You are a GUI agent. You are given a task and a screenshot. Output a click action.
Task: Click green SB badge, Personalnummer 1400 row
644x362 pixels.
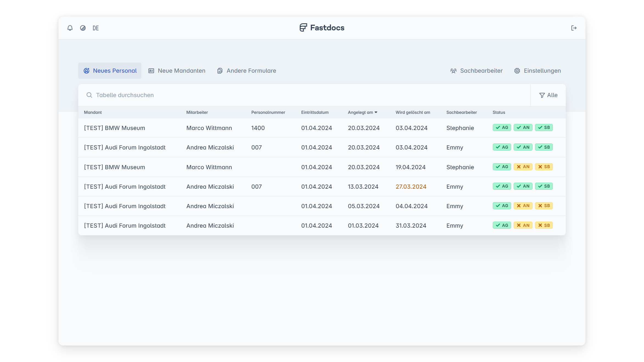click(544, 128)
